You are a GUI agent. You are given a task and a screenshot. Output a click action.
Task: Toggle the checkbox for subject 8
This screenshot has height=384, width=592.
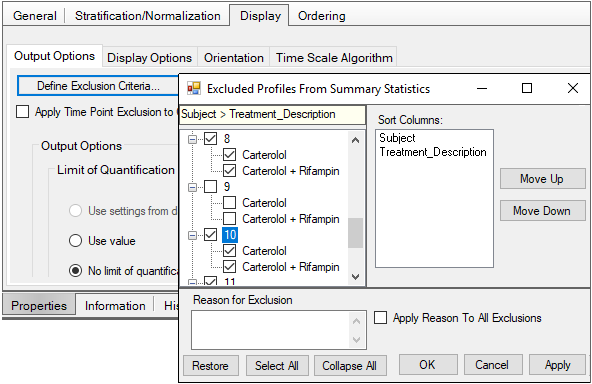click(211, 139)
